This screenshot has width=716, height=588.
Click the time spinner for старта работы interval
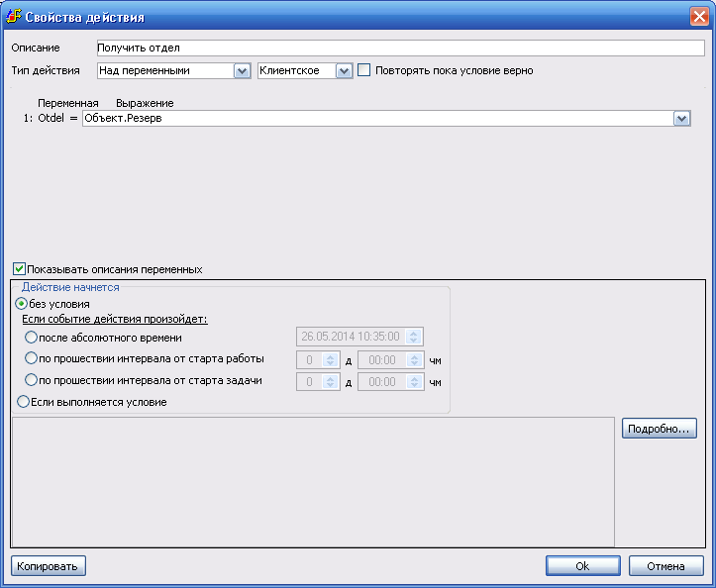(x=414, y=360)
